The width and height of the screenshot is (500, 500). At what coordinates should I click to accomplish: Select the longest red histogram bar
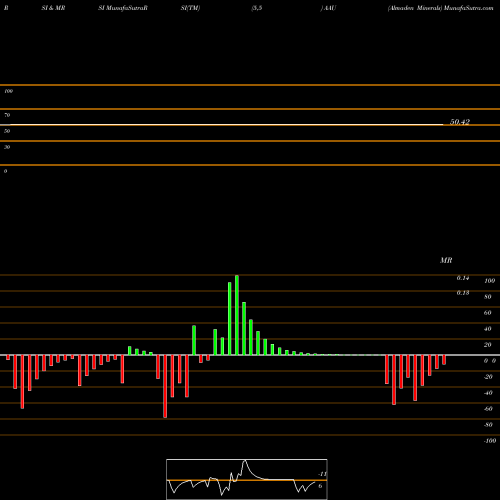pyautogui.click(x=165, y=386)
